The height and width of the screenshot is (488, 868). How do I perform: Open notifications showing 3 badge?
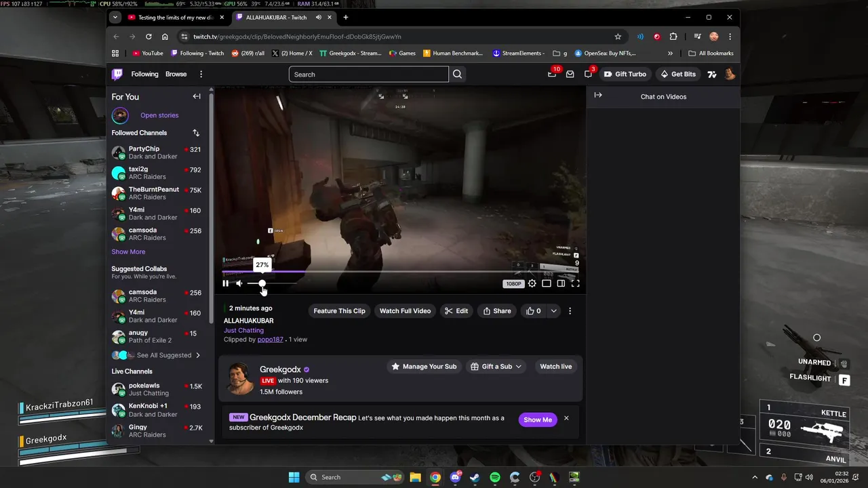(x=588, y=74)
